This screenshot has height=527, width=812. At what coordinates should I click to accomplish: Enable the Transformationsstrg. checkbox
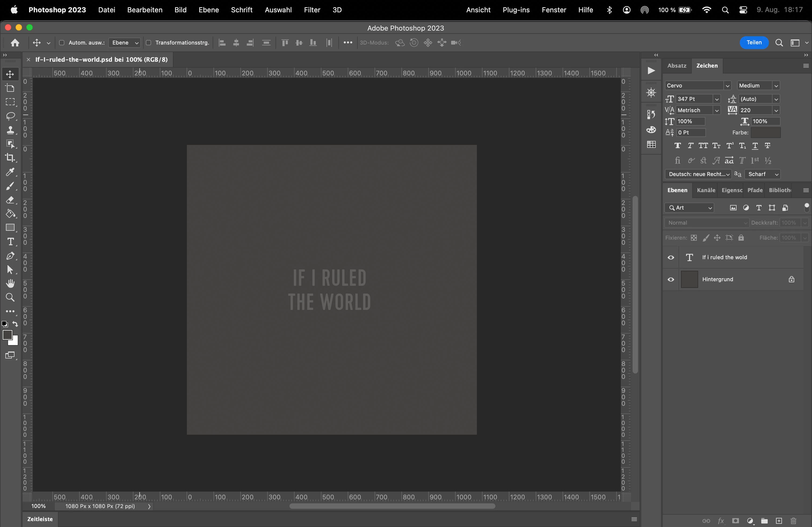pos(148,43)
